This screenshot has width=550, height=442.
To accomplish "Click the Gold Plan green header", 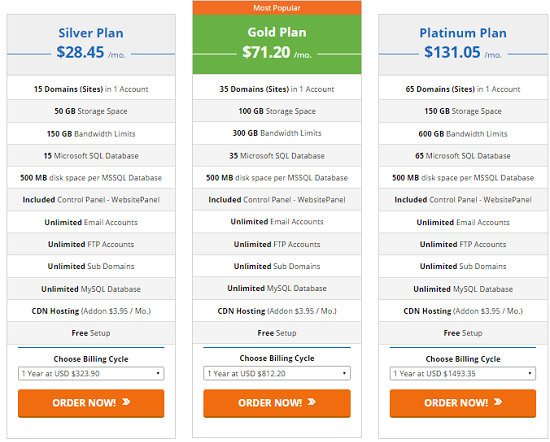I will pos(277,44).
